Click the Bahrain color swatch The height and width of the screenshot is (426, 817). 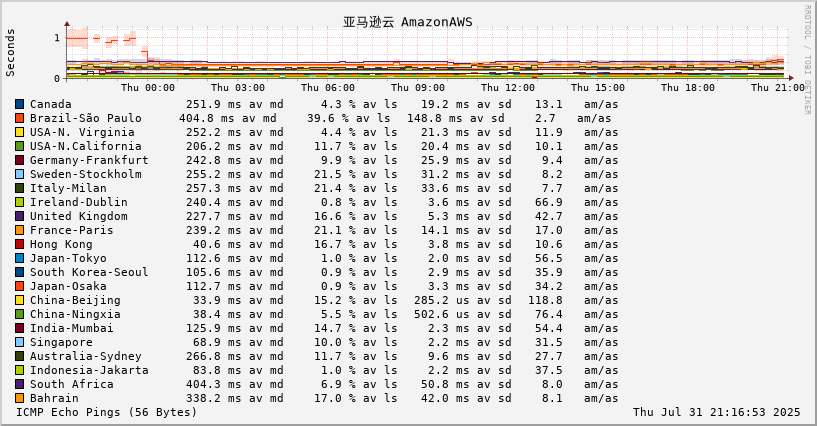[19, 398]
